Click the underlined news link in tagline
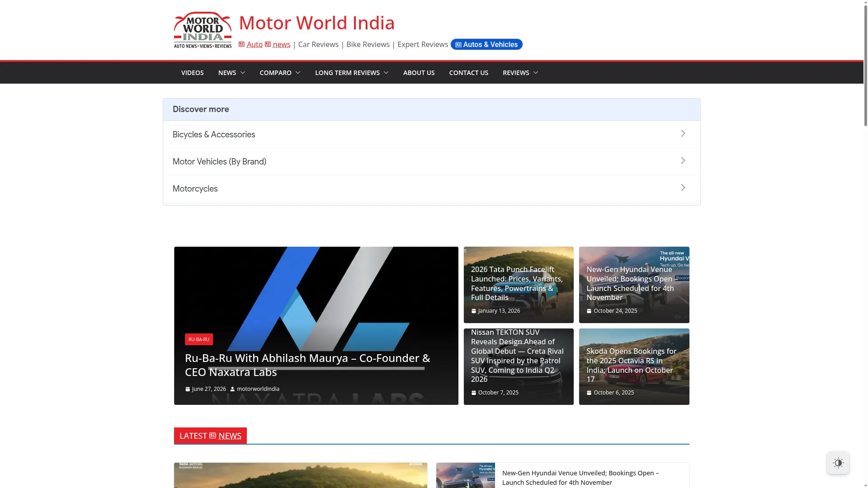The height and width of the screenshot is (488, 868). point(281,44)
